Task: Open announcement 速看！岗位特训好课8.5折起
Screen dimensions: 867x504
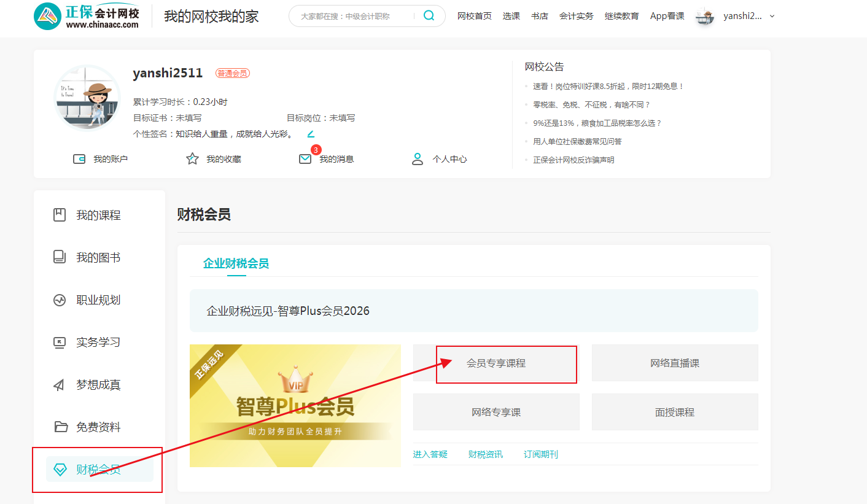Action: tap(608, 87)
